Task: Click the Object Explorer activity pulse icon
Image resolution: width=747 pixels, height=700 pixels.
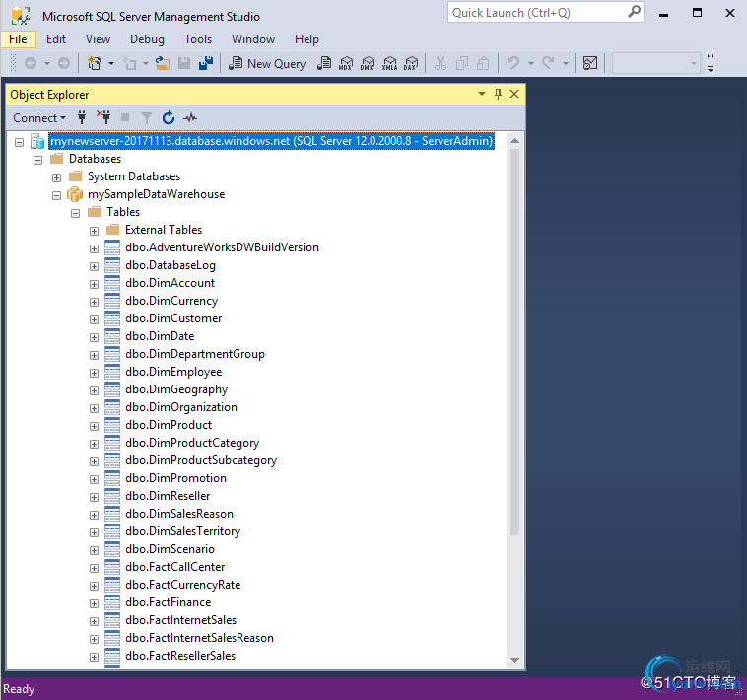Action: coord(190,117)
